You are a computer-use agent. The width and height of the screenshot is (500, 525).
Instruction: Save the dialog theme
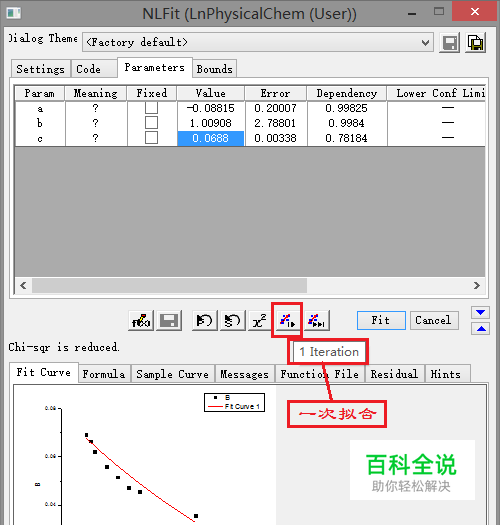(x=449, y=43)
